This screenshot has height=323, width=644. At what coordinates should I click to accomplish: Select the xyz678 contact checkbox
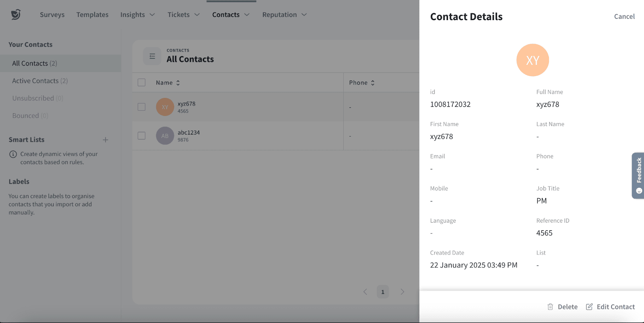(142, 107)
